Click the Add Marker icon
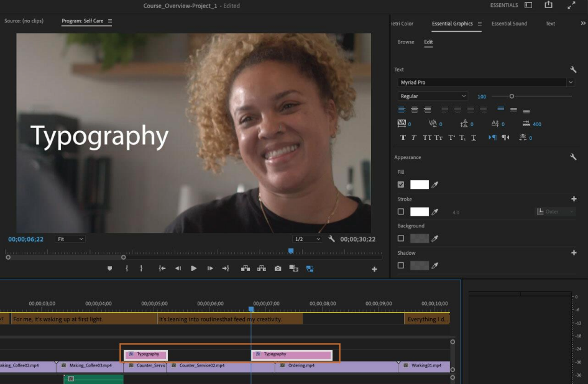This screenshot has width=588, height=384. 109,268
